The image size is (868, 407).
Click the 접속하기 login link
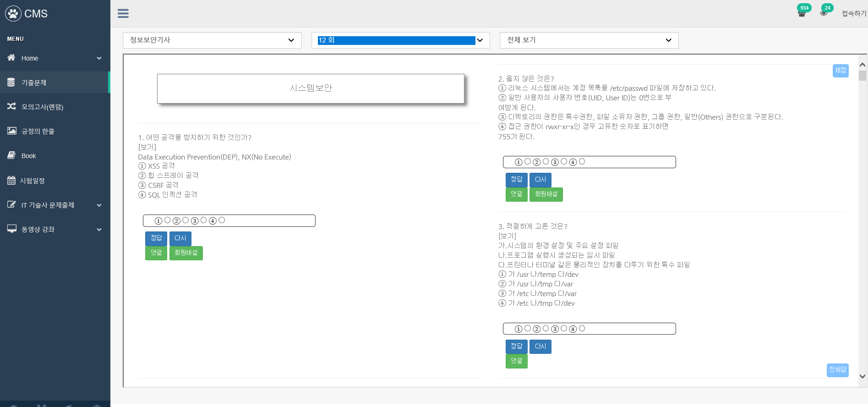pos(854,13)
